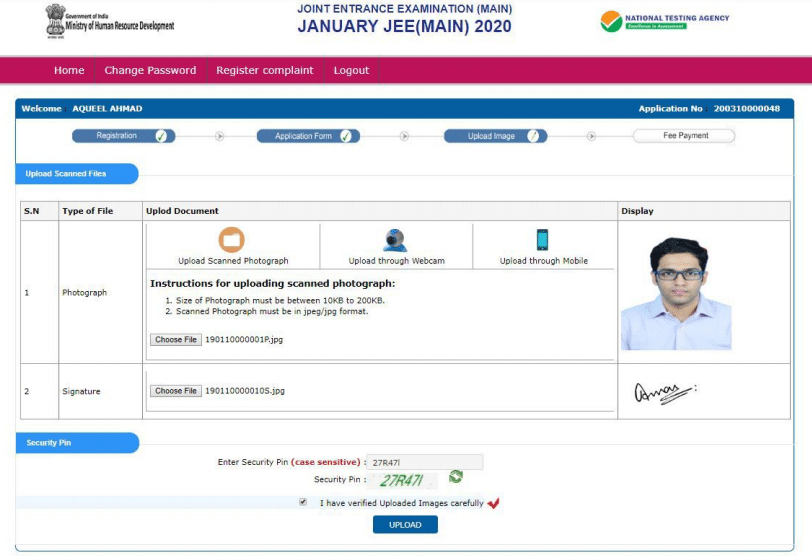Click the uploaded photograph preview
Image resolution: width=812 pixels, height=556 pixels.
676,294
